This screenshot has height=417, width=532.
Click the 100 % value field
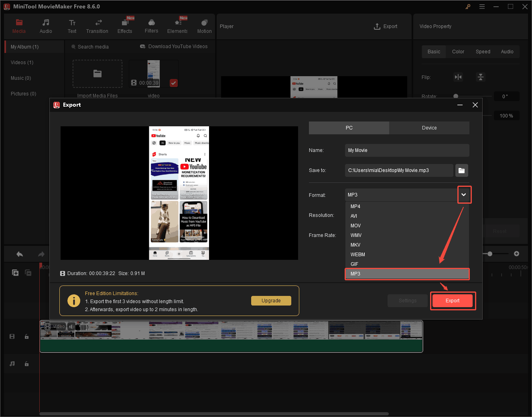(506, 116)
